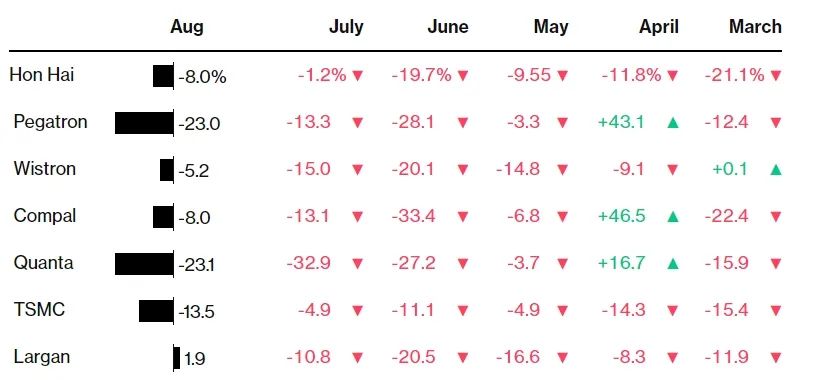Image resolution: width=814 pixels, height=380 pixels.
Task: Select the Aug column header
Action: 186,26
